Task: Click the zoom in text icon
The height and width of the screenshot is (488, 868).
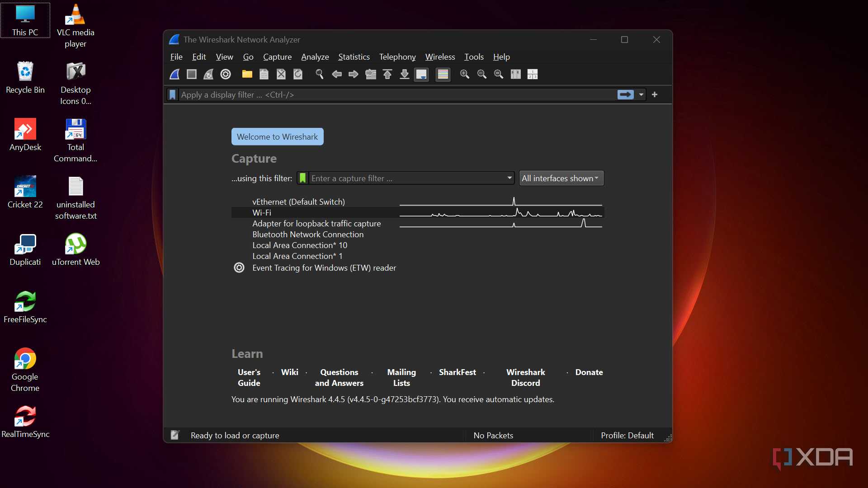Action: (465, 74)
